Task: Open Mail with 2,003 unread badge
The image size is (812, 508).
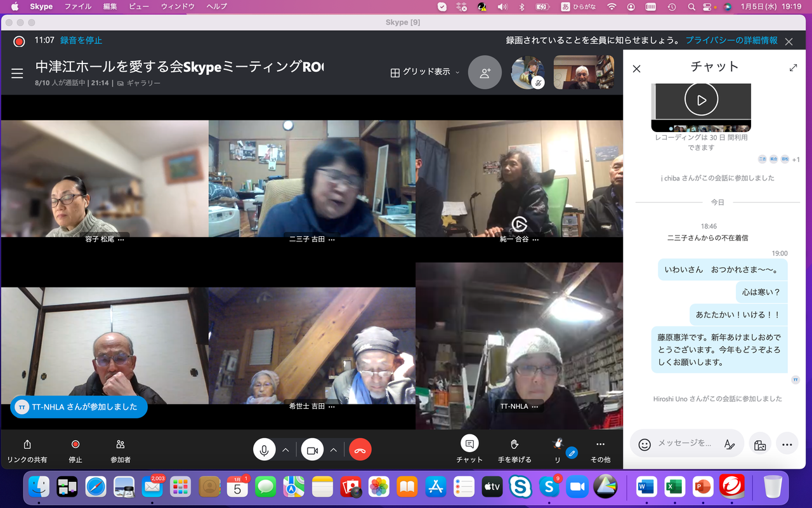Action: coord(153,486)
